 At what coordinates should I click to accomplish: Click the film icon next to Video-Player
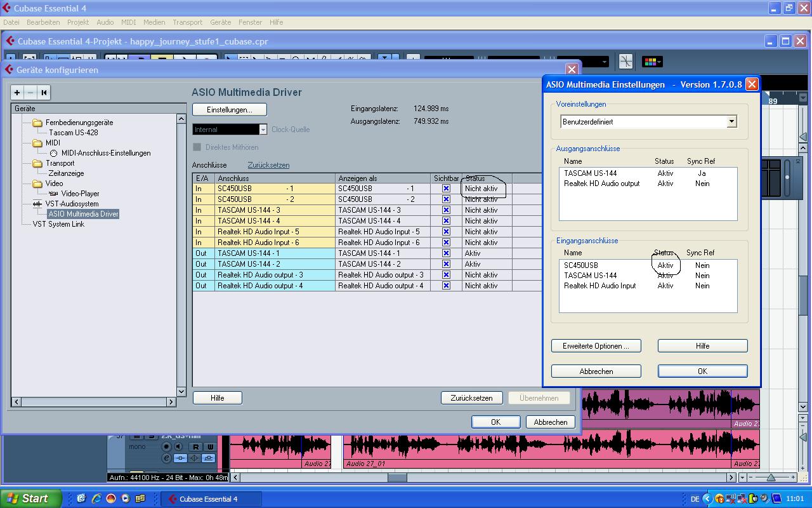[53, 194]
